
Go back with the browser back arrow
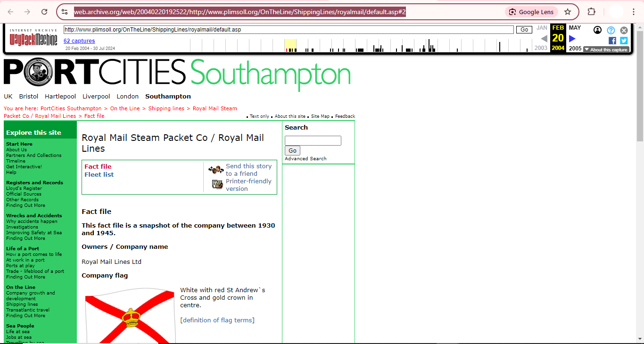coord(10,12)
